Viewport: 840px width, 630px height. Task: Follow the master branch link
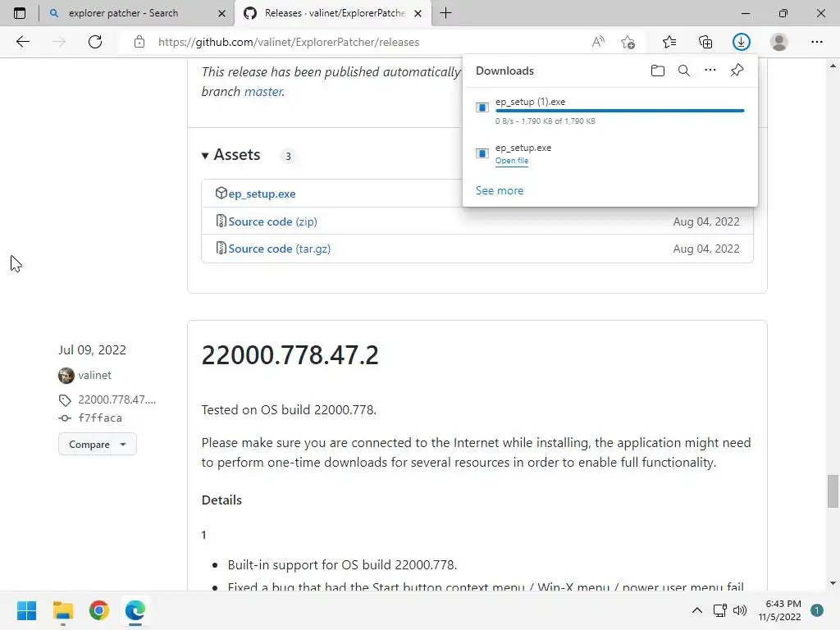click(263, 92)
